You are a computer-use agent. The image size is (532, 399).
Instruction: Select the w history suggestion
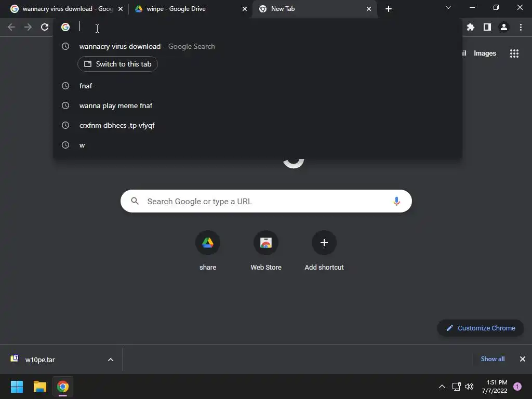258,145
